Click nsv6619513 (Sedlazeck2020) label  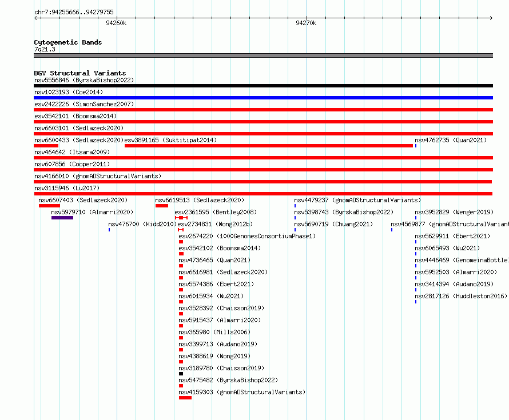point(200,200)
